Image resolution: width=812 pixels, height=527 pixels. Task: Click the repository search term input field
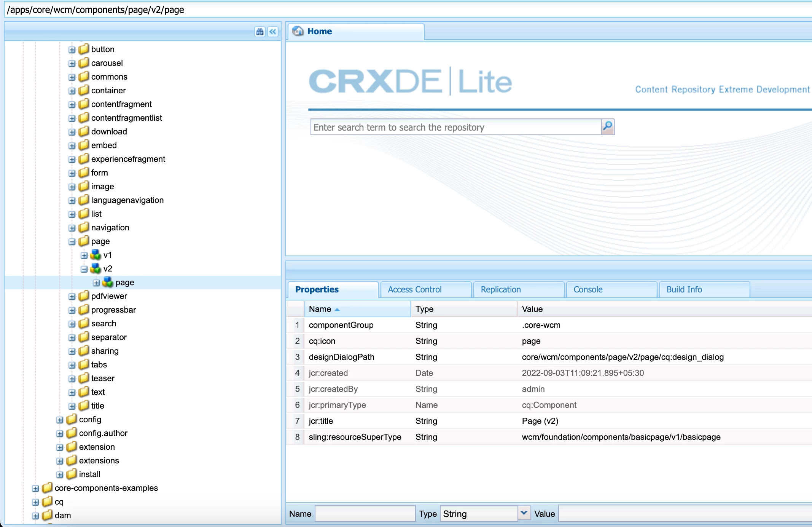[455, 127]
